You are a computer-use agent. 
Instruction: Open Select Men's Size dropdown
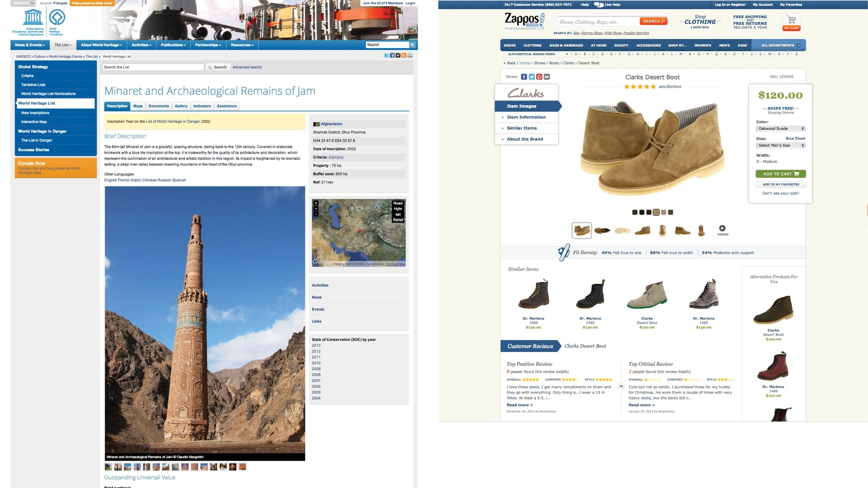point(781,145)
